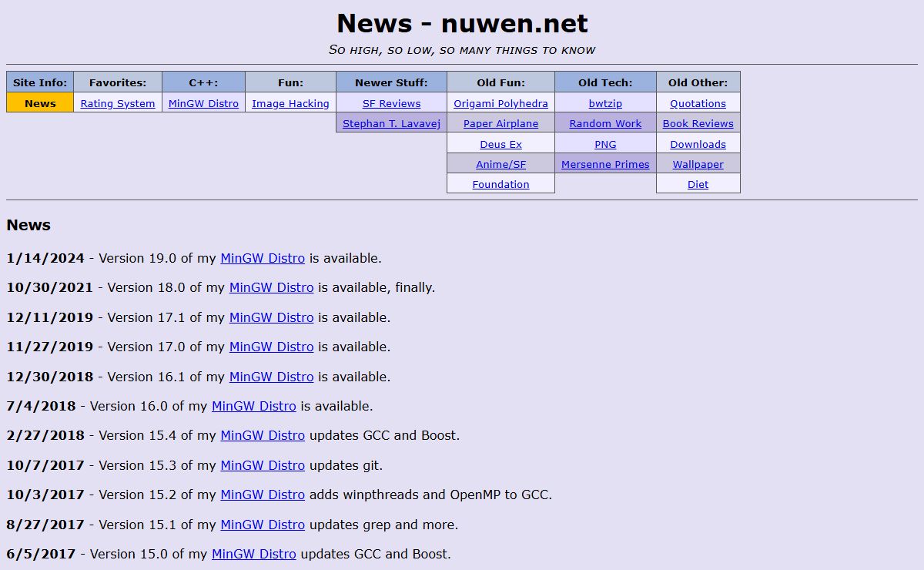Screen dimensions: 924x570
Task: Open MinGW Distro link in 6/5/2017 entry
Action: (x=254, y=554)
